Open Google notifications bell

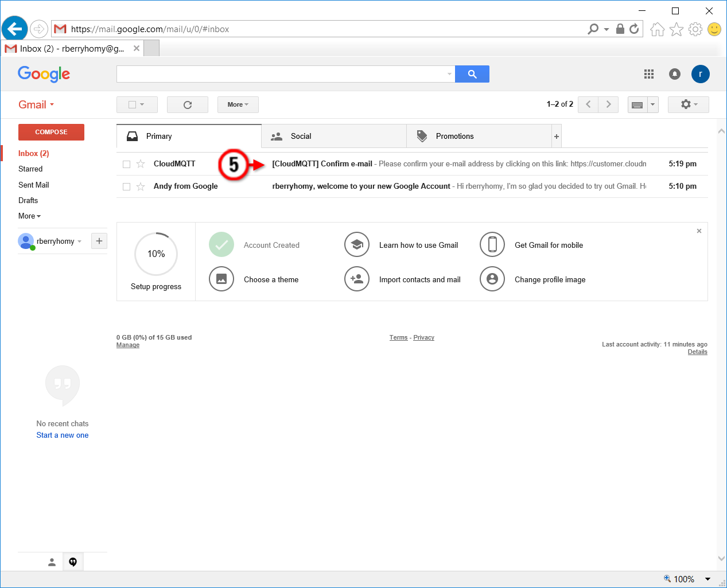[675, 74]
